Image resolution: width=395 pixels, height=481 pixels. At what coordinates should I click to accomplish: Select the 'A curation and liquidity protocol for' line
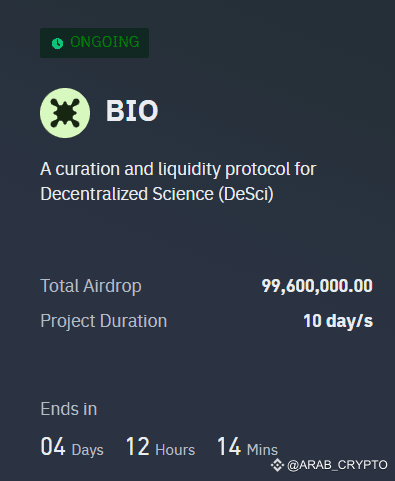pos(178,169)
